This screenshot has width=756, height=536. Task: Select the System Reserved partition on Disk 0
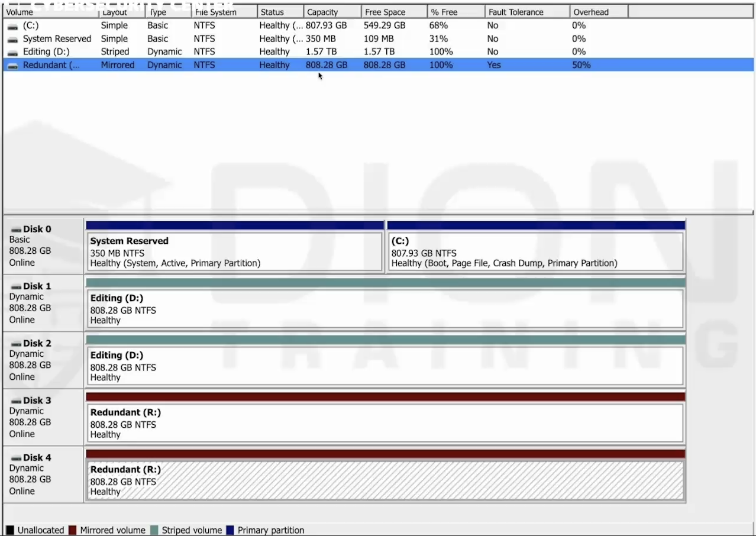[x=235, y=252]
